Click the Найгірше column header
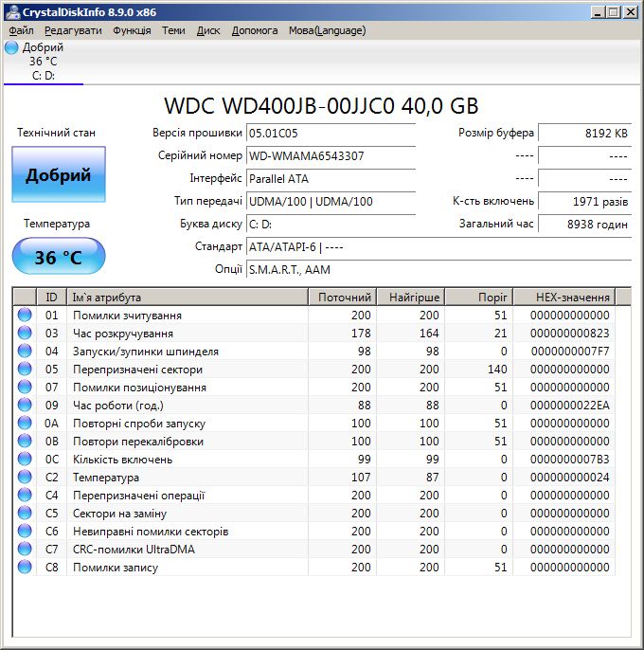The width and height of the screenshot is (644, 650). tap(411, 298)
